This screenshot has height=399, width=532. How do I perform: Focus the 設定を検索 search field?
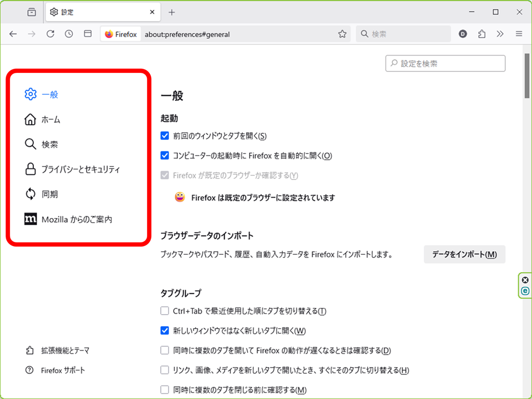[445, 63]
